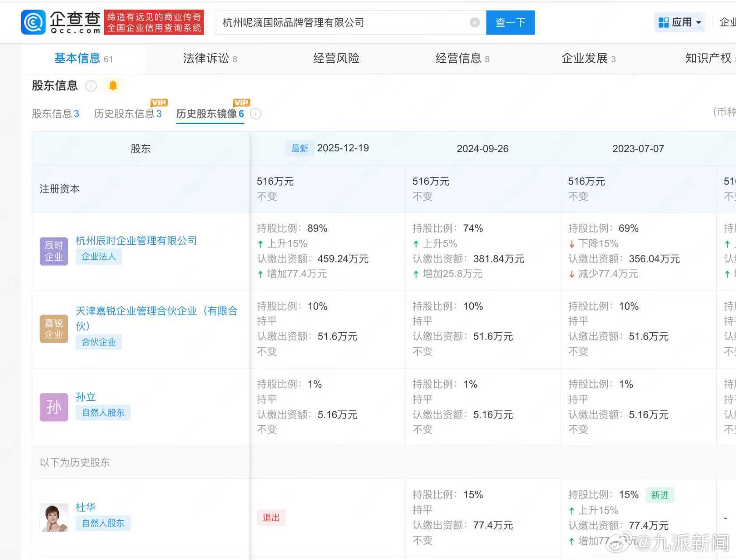
Task: Open 天津嘉锐企业管理合伙企业 link
Action: pos(156,311)
